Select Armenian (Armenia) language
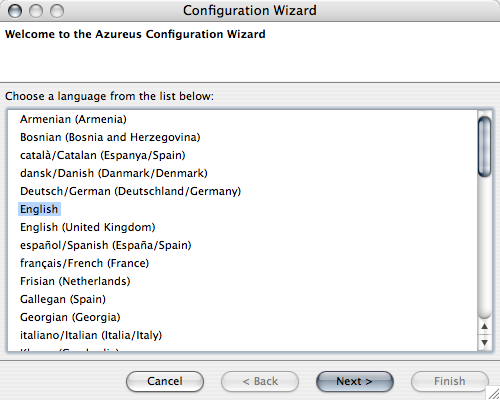This screenshot has width=500, height=400. [73, 119]
